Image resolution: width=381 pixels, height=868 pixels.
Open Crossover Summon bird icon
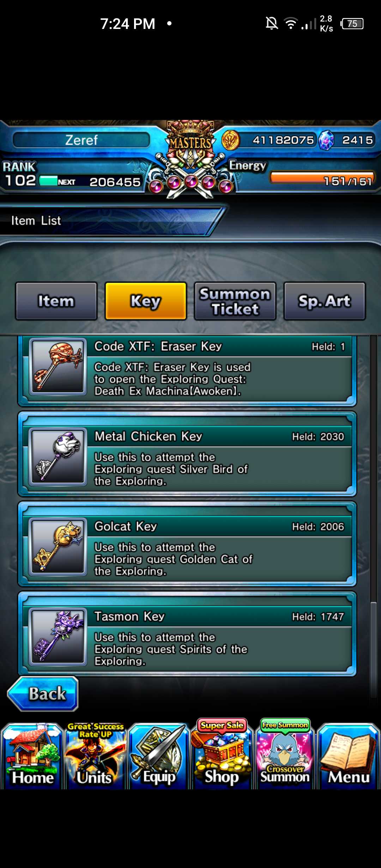click(285, 754)
